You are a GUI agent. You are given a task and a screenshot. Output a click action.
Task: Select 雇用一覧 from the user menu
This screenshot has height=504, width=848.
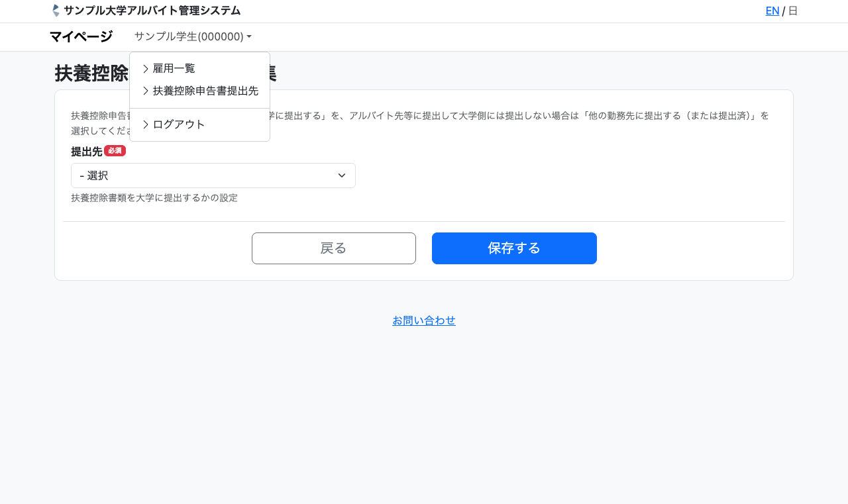(x=174, y=69)
